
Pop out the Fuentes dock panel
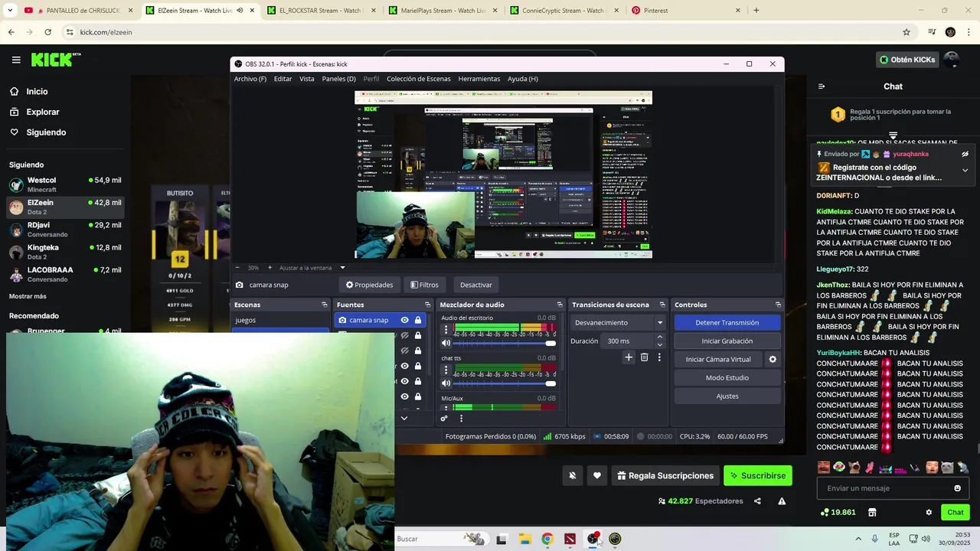coord(428,305)
